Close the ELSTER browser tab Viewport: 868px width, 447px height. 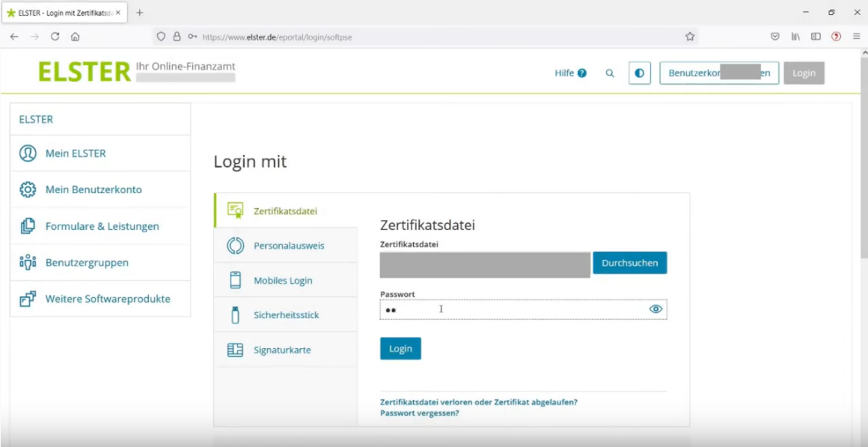[x=118, y=13]
